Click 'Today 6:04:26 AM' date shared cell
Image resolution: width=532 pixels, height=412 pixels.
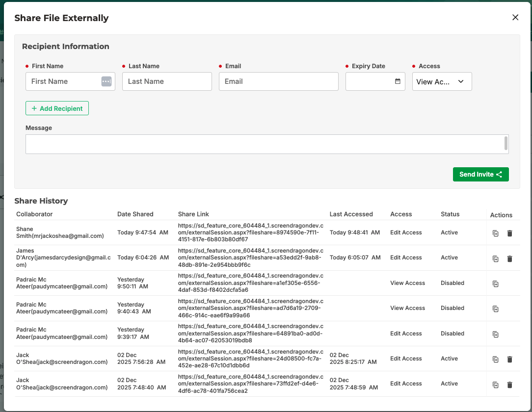tap(143, 257)
